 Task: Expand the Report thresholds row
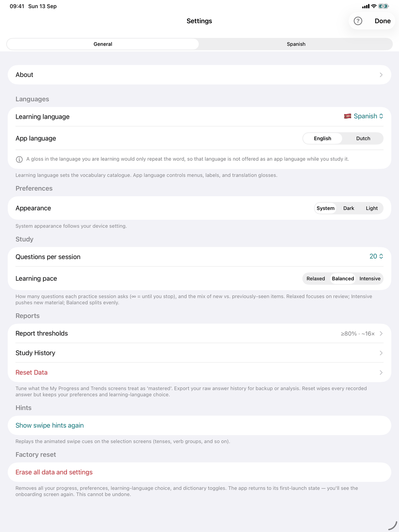tap(199, 333)
